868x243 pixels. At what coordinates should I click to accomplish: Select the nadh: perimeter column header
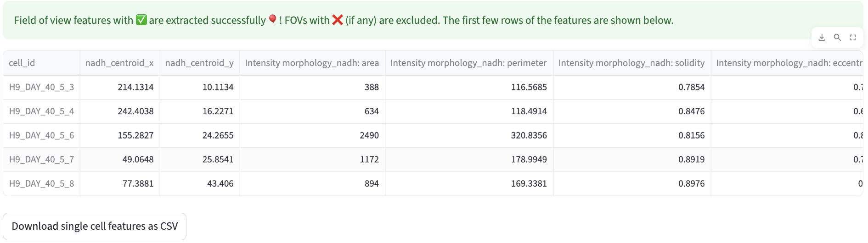click(468, 63)
